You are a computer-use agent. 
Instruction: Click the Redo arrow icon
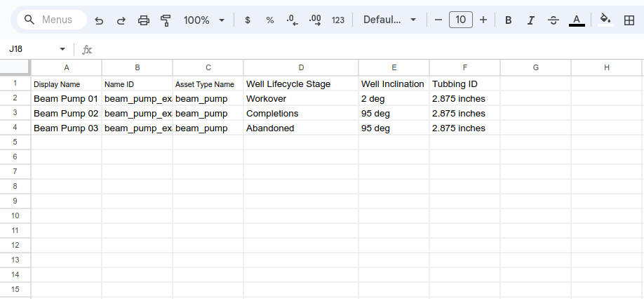point(121,20)
